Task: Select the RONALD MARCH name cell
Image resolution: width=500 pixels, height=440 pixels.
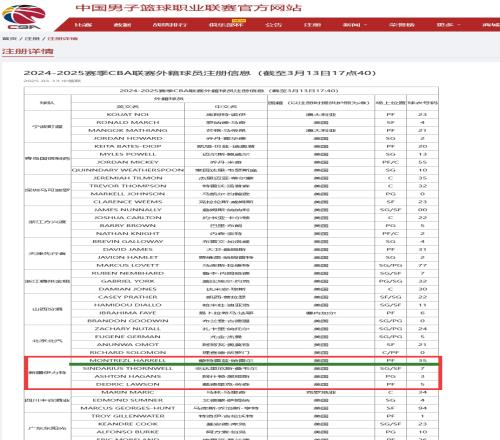Action: tap(128, 122)
